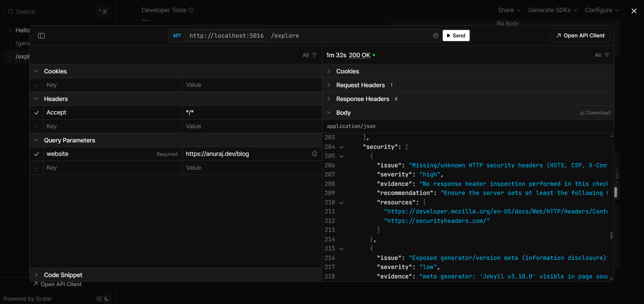Uncheck the Accept header checkbox
This screenshot has width=644, height=304.
(x=36, y=112)
